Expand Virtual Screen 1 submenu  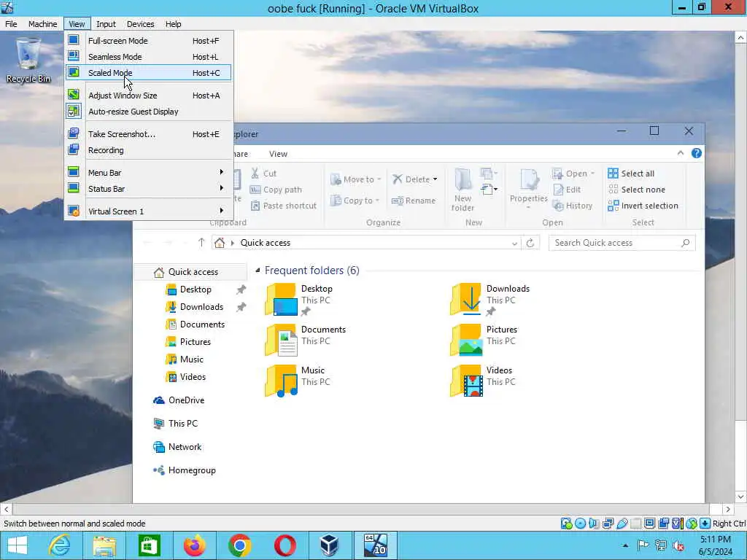149,211
